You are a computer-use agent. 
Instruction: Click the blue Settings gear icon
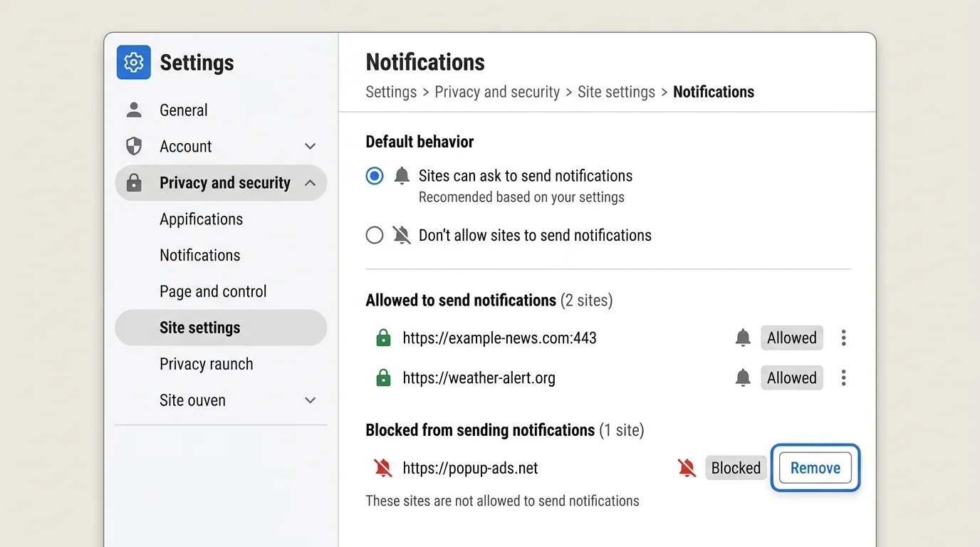click(133, 63)
